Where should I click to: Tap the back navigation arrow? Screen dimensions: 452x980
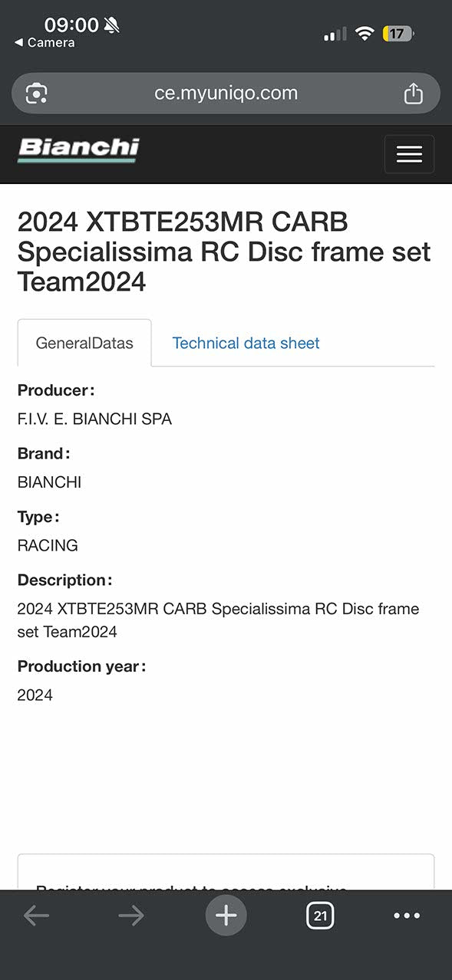pyautogui.click(x=36, y=915)
